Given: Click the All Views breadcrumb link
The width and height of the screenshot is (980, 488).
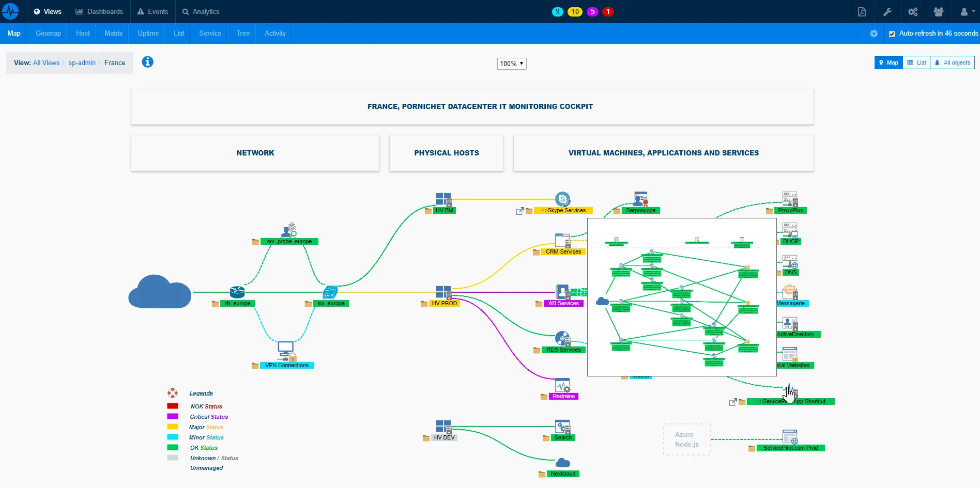Looking at the screenshot, I should click(x=46, y=62).
